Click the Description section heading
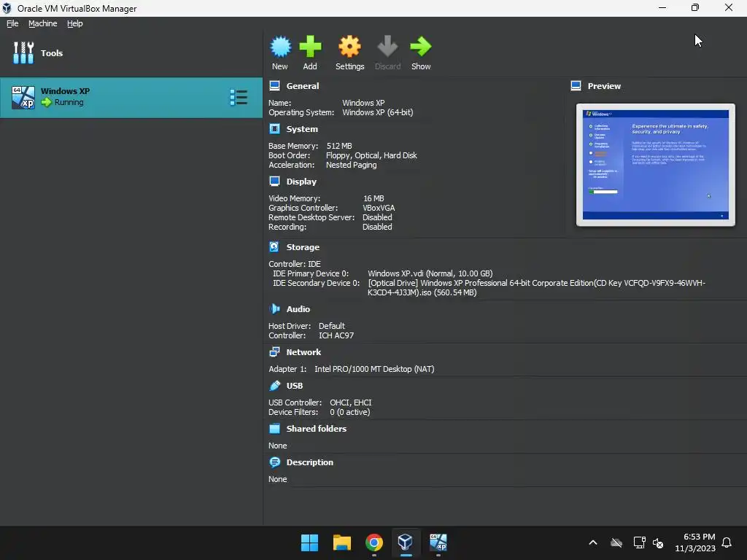747x560 pixels. [309, 462]
